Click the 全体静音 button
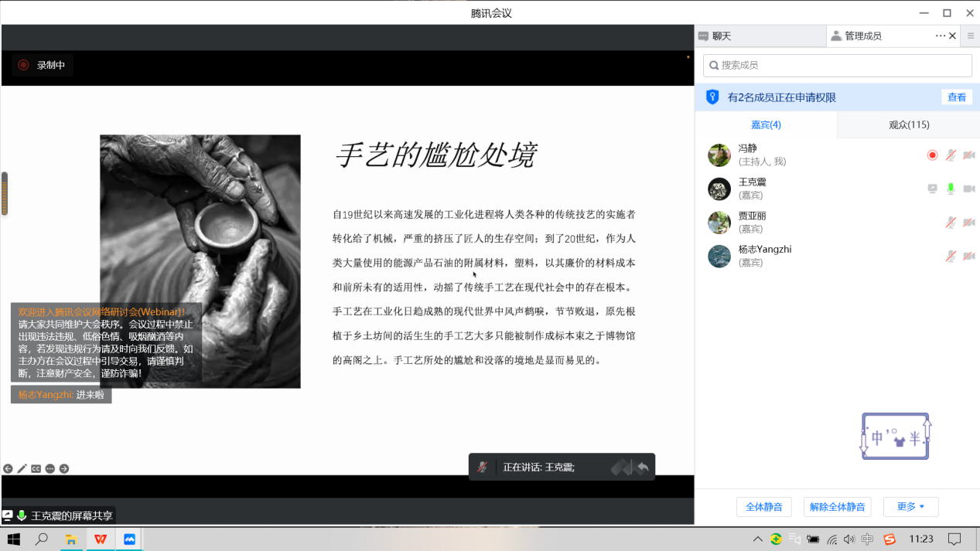 tap(764, 507)
